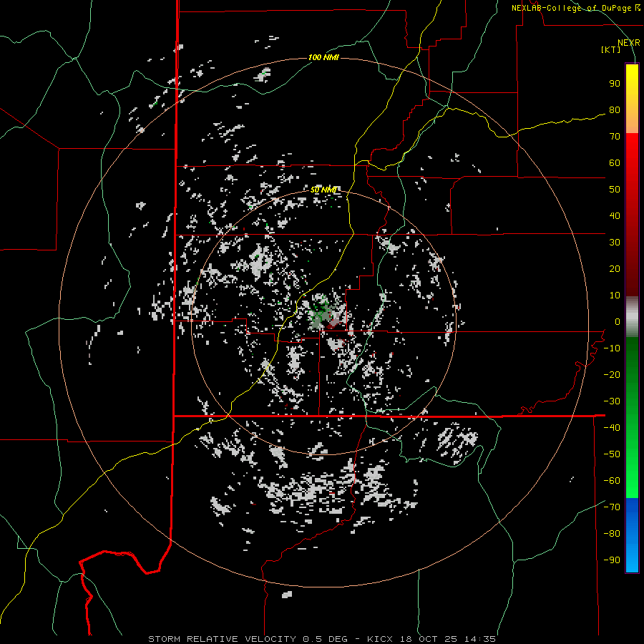Viewport: 644px width, 644px height.
Task: Click the STORM RELATIVE VELOCITY caption text
Action: pyautogui.click(x=222, y=639)
